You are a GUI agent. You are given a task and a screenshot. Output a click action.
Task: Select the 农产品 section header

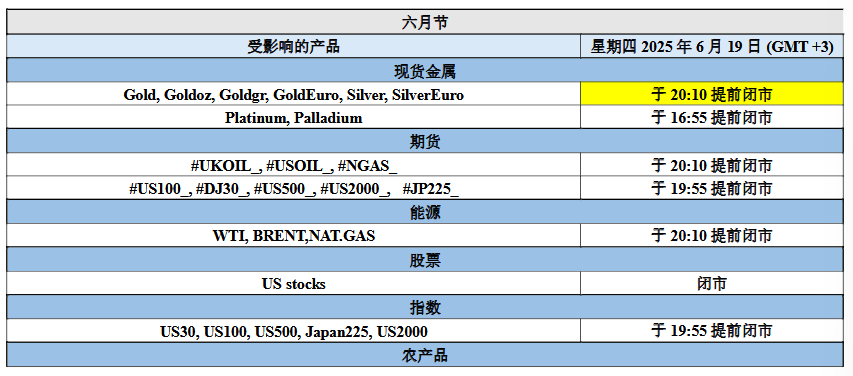coord(425,355)
